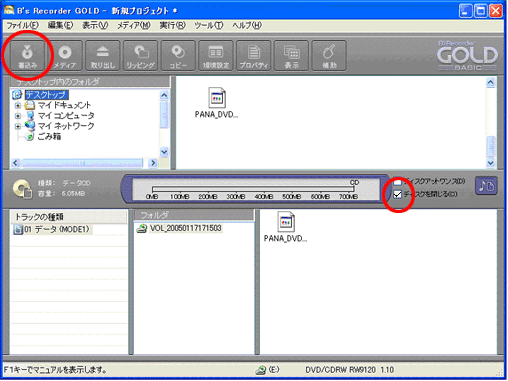Click folder tree scrollbar down arrow
The height and width of the screenshot is (381, 508).
click(x=164, y=152)
